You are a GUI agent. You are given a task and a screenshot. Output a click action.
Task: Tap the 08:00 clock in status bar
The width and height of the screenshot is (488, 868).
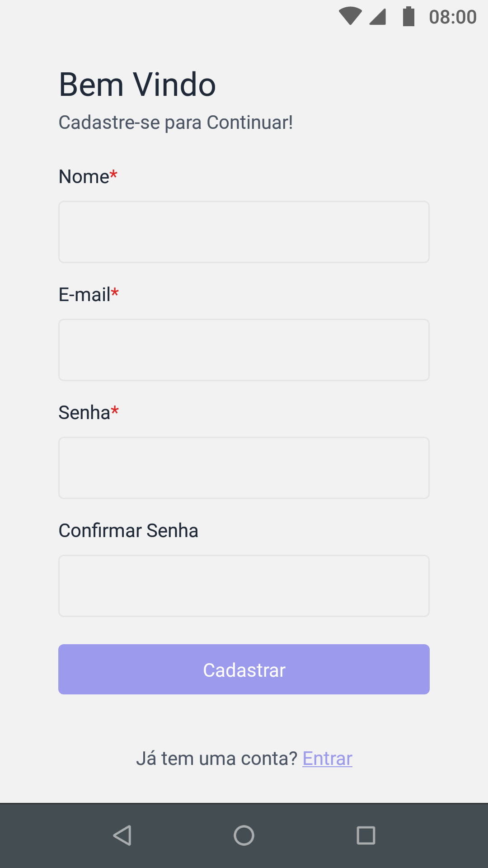point(452,17)
